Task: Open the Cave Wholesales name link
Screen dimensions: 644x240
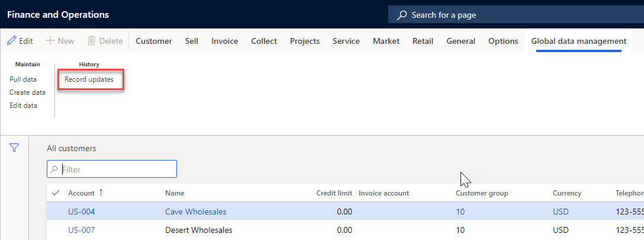Action: (x=195, y=212)
